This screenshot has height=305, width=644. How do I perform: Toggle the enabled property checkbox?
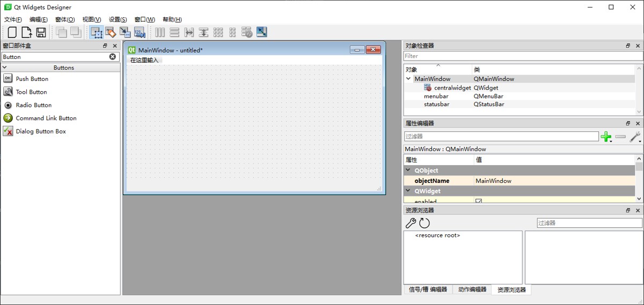(x=479, y=201)
